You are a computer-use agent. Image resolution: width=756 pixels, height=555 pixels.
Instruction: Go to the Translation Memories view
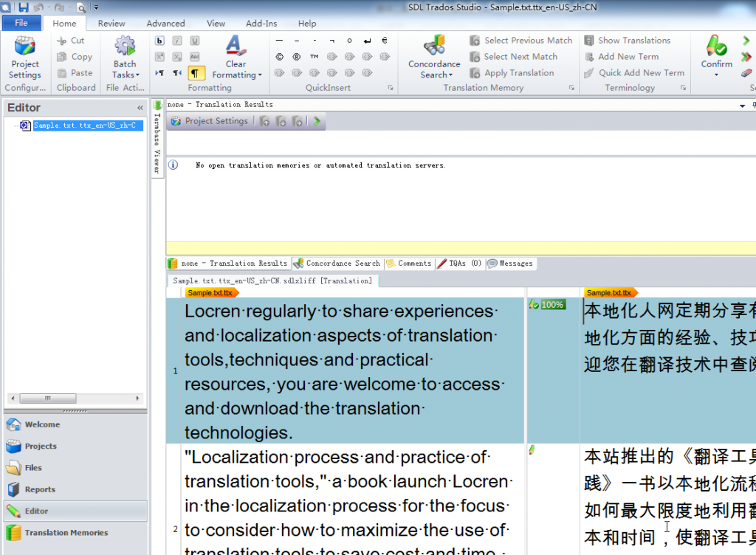pos(66,533)
